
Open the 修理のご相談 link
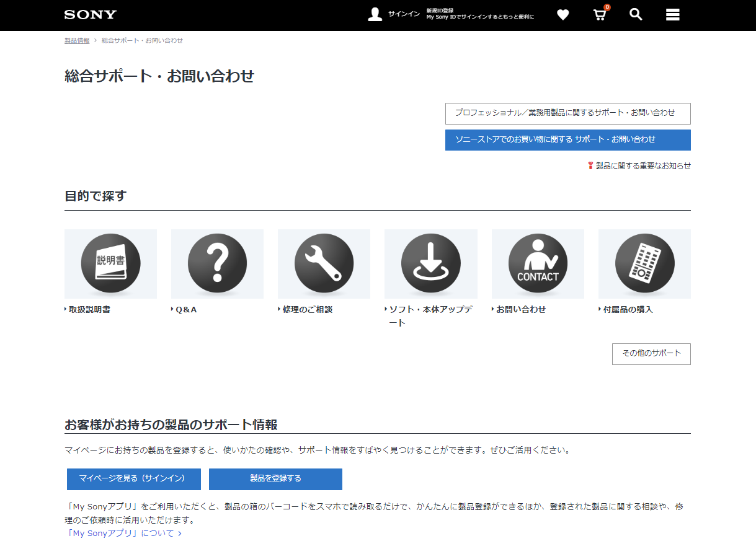[x=307, y=309]
